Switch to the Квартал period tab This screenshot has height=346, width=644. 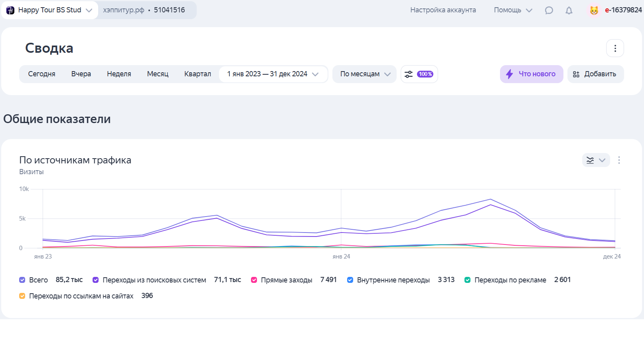pos(198,74)
